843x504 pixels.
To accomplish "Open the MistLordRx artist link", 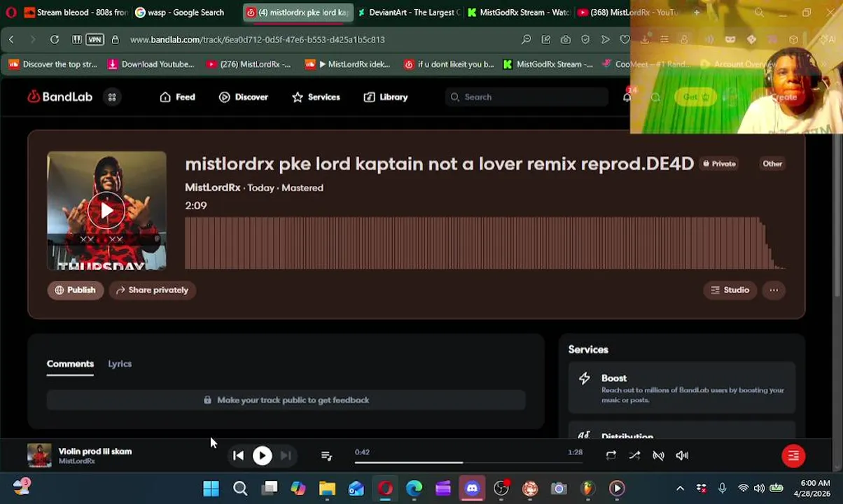I will coord(212,188).
